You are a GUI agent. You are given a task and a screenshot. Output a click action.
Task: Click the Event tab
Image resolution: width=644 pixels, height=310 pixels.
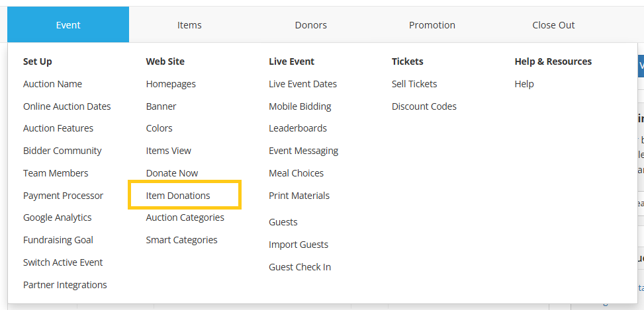point(68,25)
